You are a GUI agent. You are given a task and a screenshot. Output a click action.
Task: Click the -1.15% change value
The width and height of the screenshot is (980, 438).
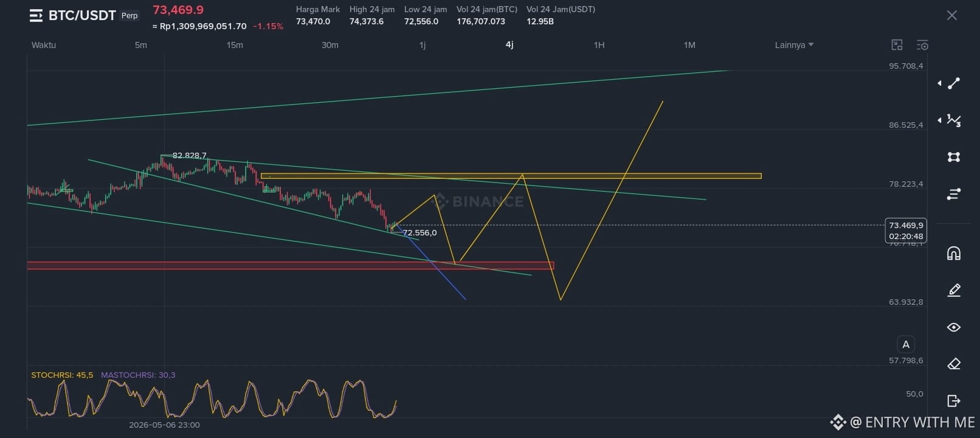(x=268, y=26)
